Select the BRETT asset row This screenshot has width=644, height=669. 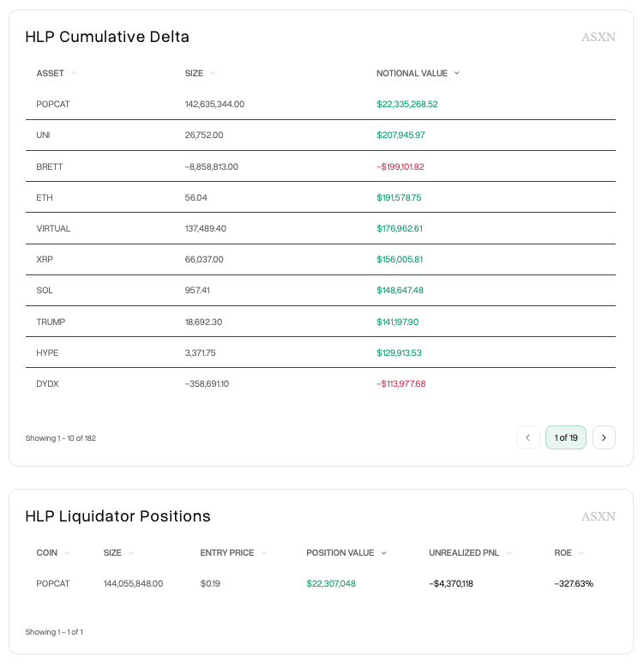(x=50, y=166)
